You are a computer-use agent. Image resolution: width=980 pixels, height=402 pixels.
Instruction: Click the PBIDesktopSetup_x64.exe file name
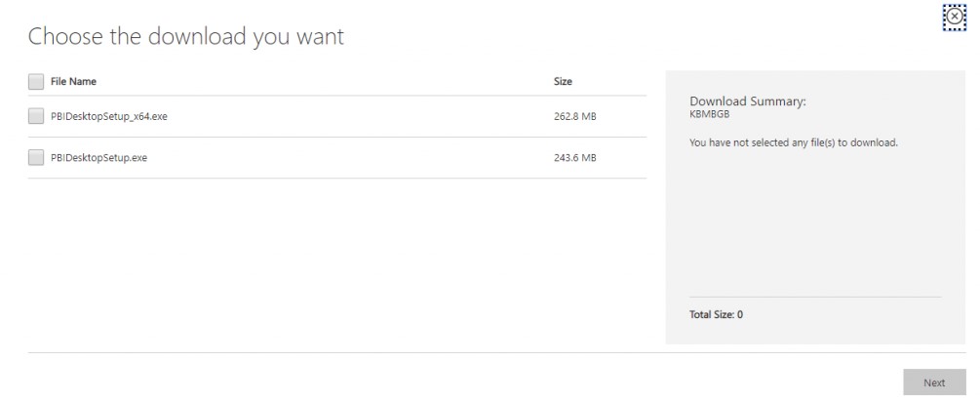point(102,117)
